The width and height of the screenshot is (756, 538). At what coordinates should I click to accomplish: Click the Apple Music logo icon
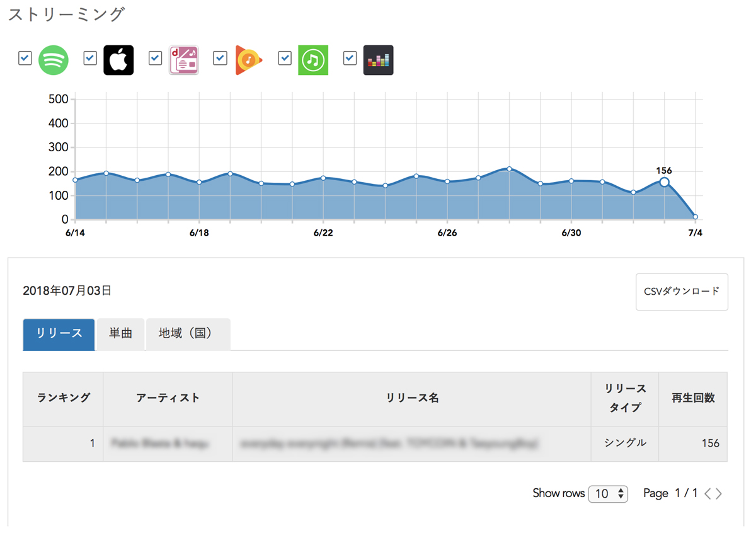[x=118, y=60]
